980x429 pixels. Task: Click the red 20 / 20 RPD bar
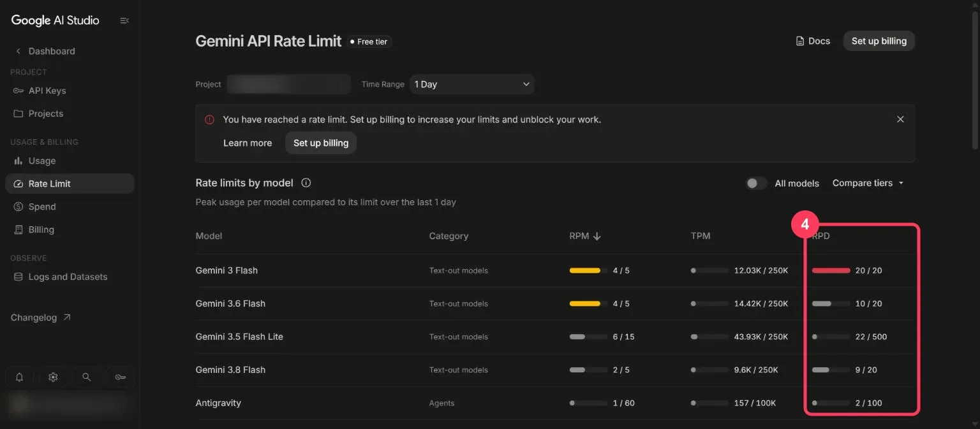click(x=831, y=270)
